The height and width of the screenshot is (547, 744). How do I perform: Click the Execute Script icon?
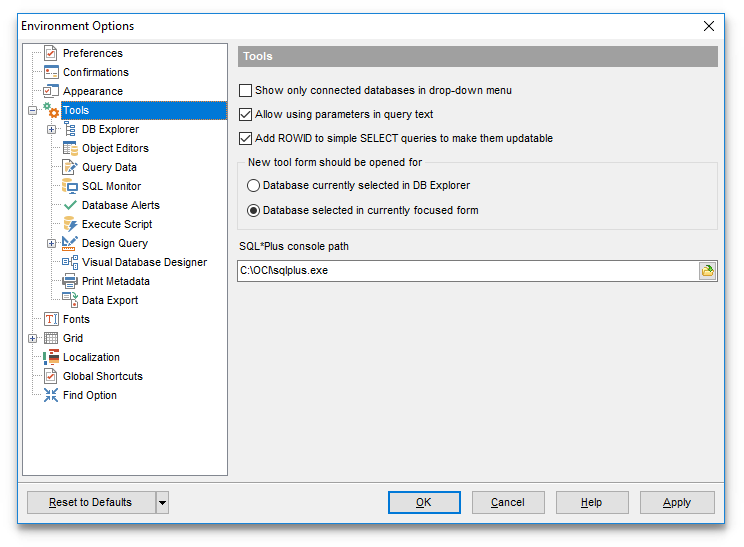(x=70, y=224)
